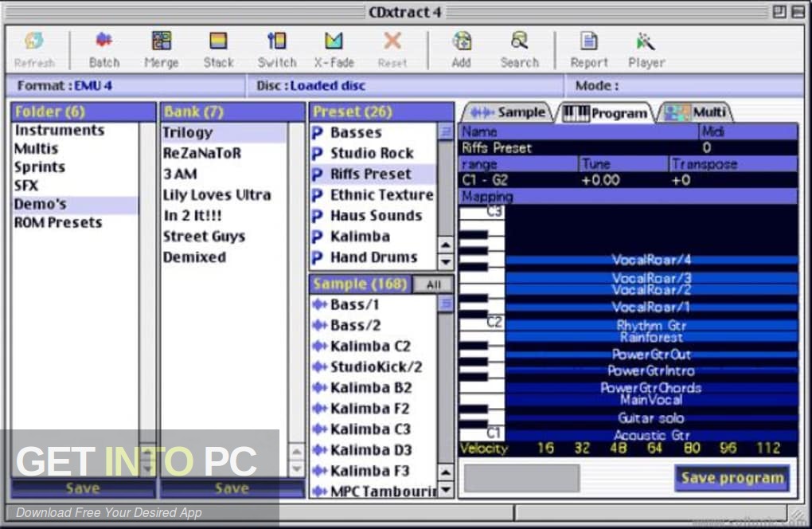The width and height of the screenshot is (812, 529).
Task: Select the SFX folder
Action: pyautogui.click(x=75, y=186)
